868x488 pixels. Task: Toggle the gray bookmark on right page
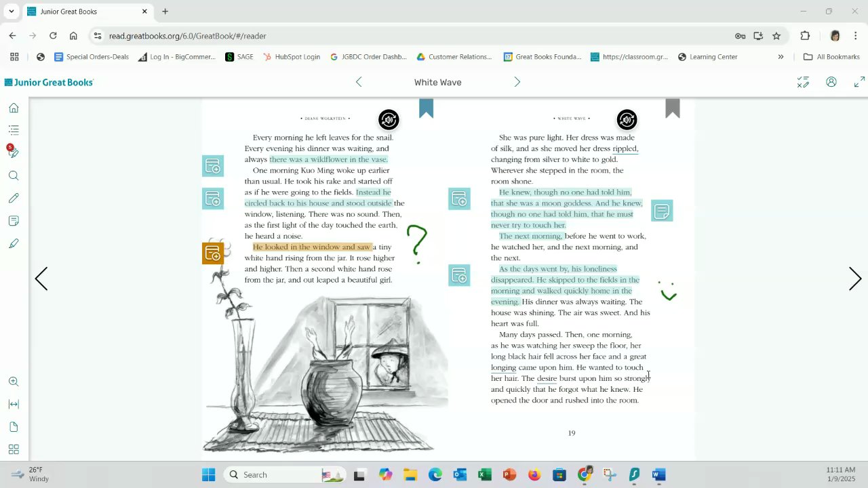click(672, 108)
